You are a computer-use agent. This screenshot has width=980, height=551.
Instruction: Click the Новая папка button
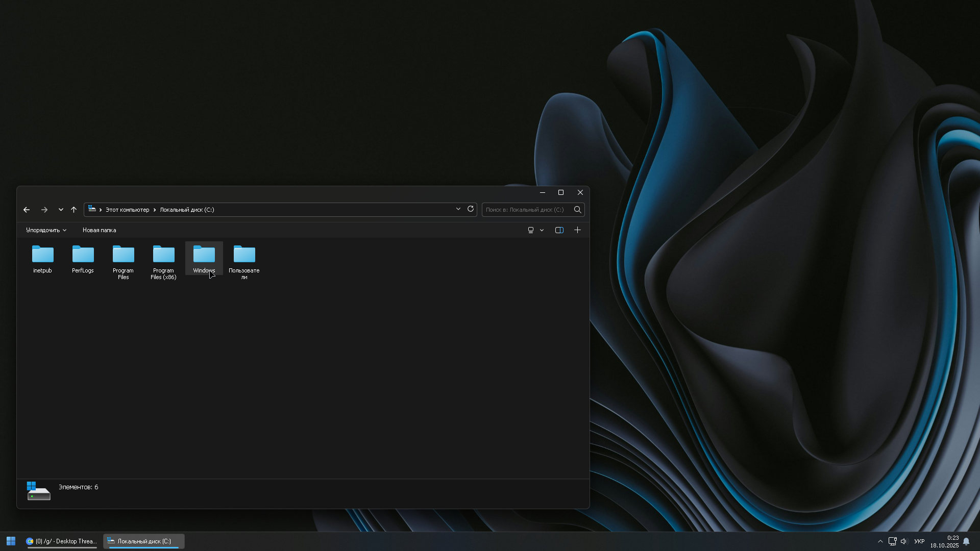tap(99, 230)
